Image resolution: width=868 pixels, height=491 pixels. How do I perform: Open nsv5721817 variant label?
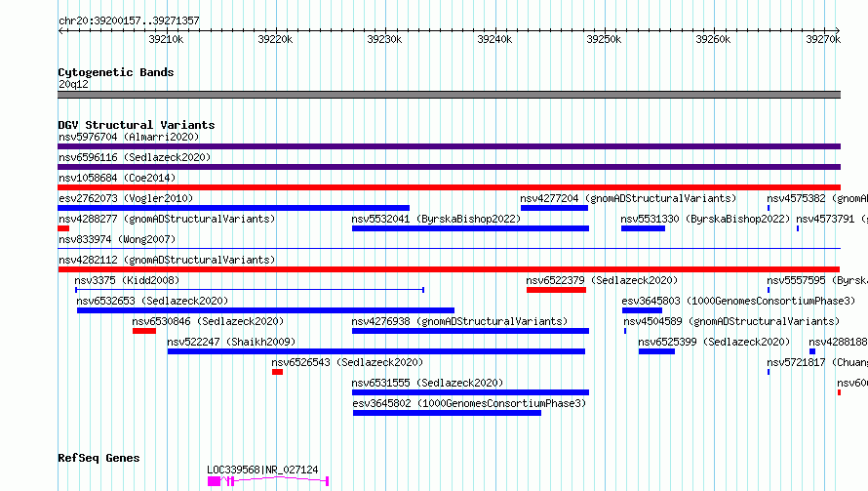[x=817, y=362]
